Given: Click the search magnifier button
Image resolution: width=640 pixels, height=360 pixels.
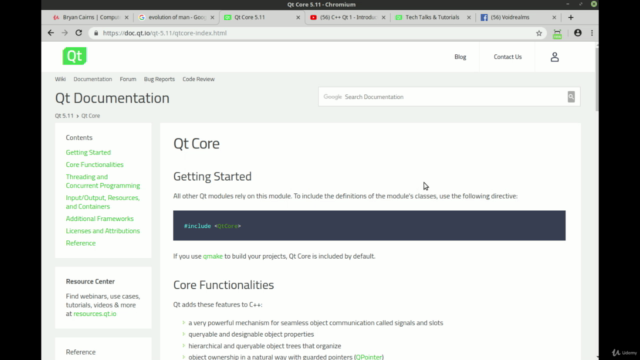Looking at the screenshot, I should pos(571,97).
